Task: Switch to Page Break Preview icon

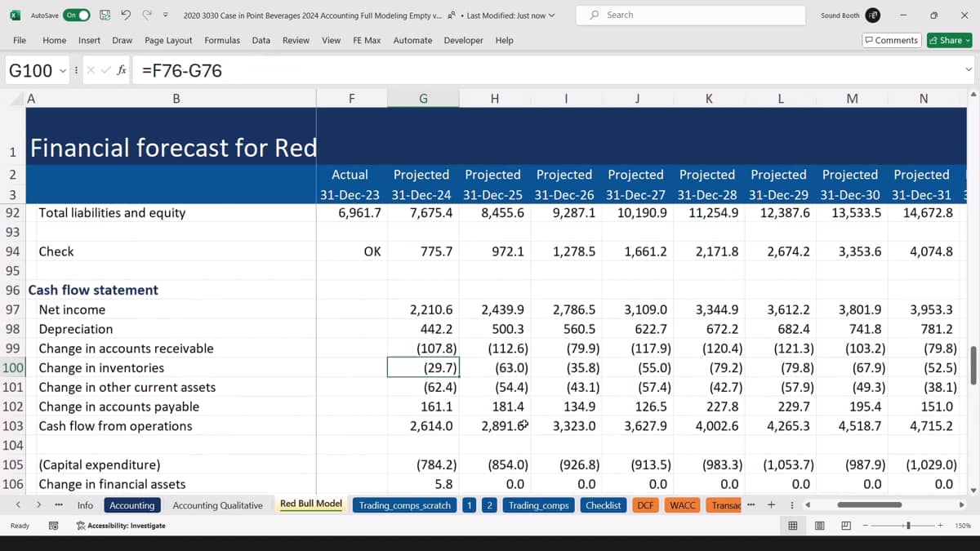Action: tap(846, 526)
